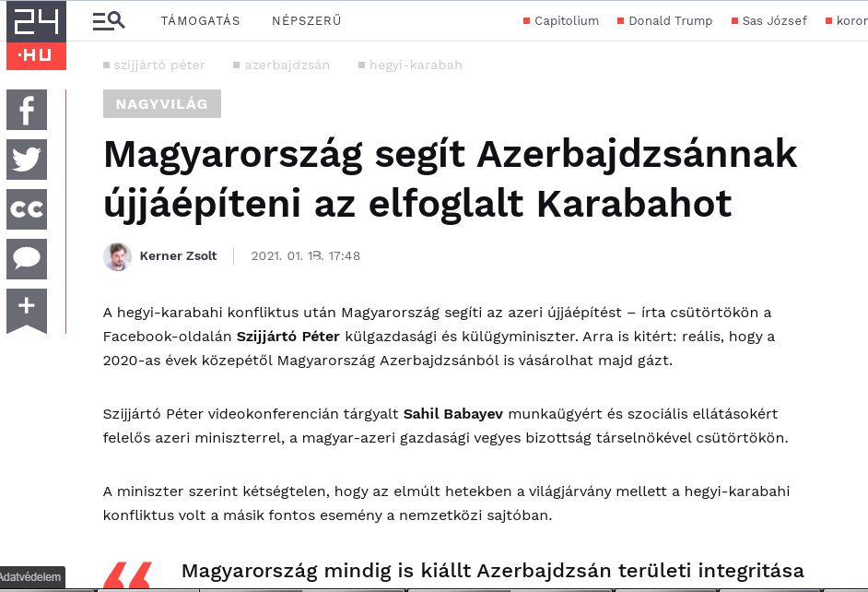Click the bold name Sahil Babayev
The width and height of the screenshot is (868, 592).
pos(453,414)
